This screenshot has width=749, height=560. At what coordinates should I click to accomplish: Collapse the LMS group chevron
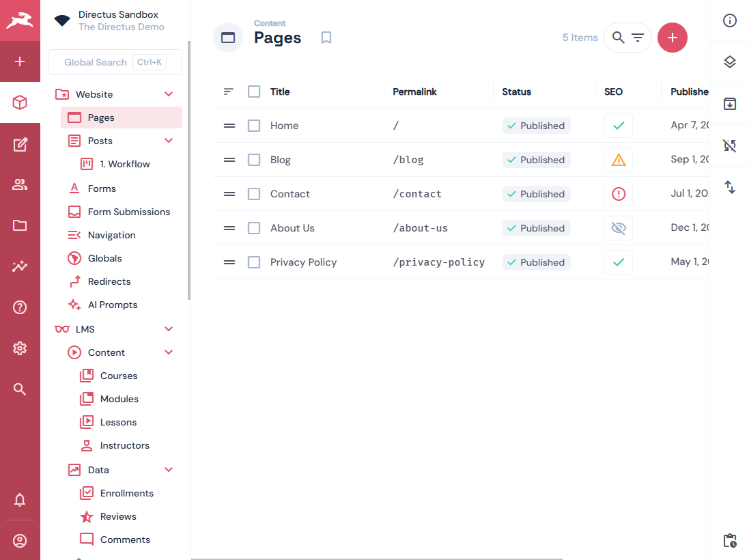tap(169, 329)
